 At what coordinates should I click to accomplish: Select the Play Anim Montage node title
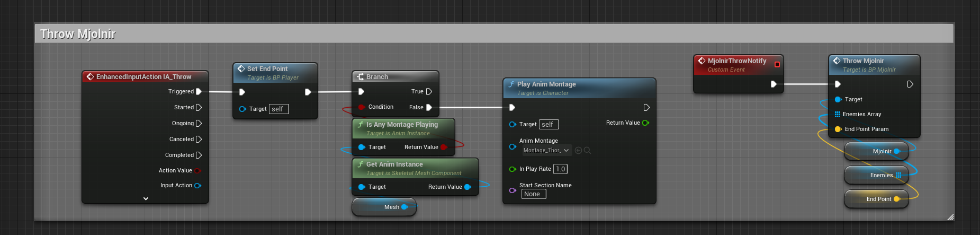[x=546, y=84]
